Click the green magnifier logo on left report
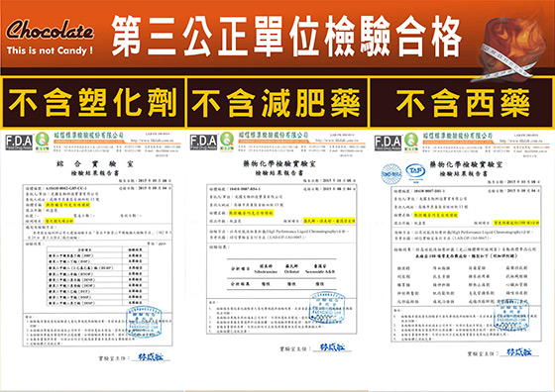This screenshot has width=555, height=392. [42, 143]
